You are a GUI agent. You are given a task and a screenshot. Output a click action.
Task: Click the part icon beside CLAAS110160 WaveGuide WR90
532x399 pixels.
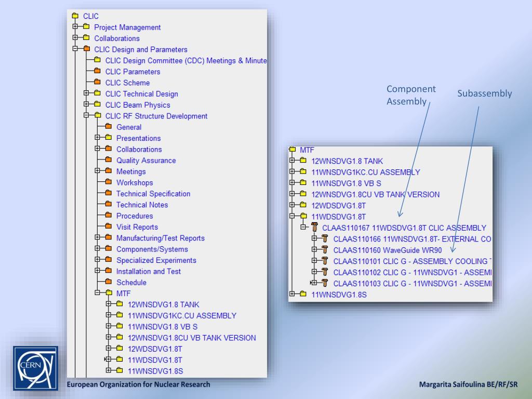click(325, 250)
